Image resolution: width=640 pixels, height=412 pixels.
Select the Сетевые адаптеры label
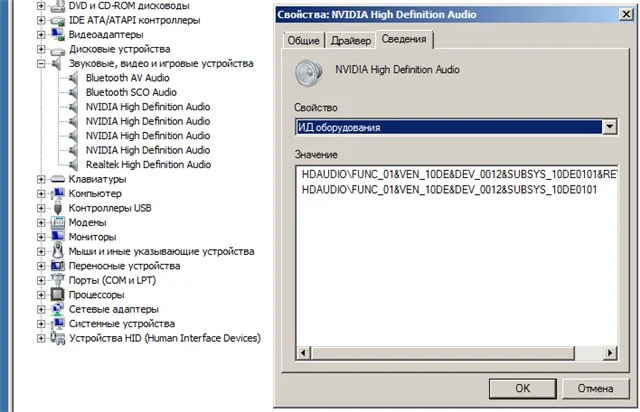pyautogui.click(x=113, y=310)
